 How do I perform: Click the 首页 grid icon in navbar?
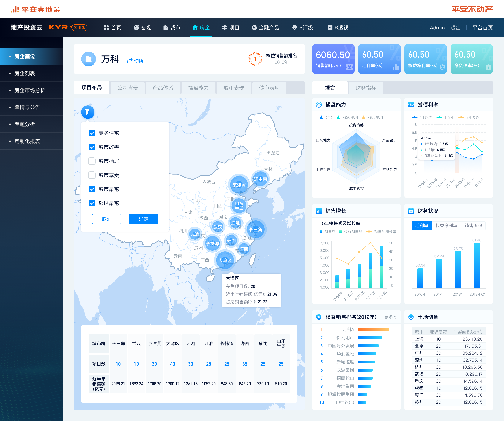point(106,28)
